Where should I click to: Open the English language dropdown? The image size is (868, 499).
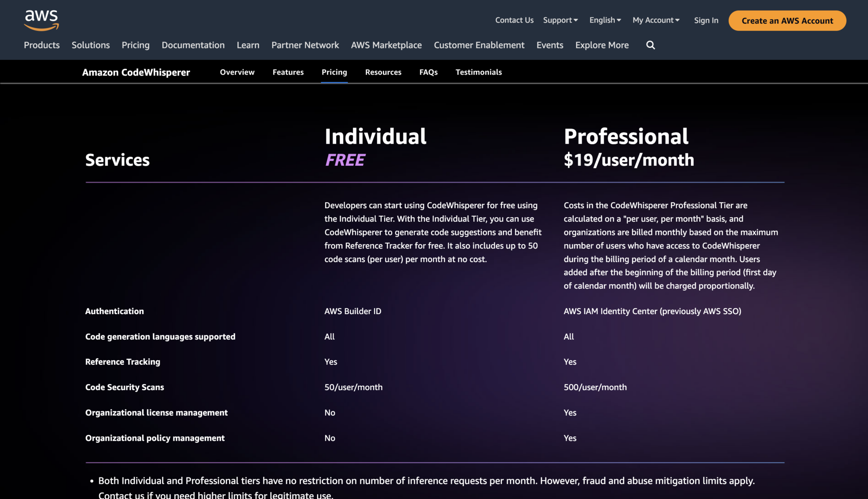605,20
